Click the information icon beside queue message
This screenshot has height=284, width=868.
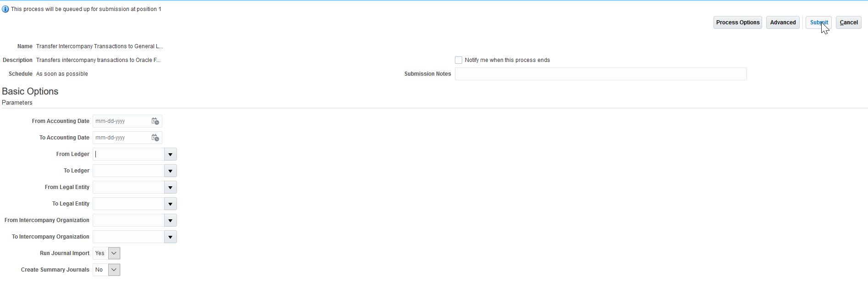pos(6,9)
